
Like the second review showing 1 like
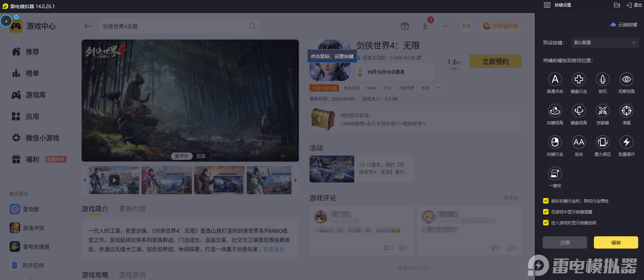pyautogui.click(x=496, y=248)
